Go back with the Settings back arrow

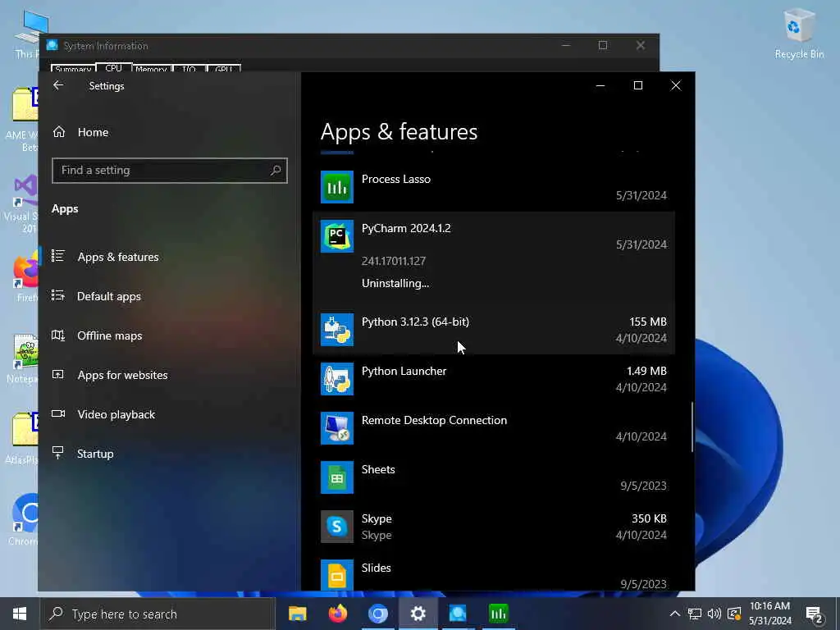tap(58, 85)
